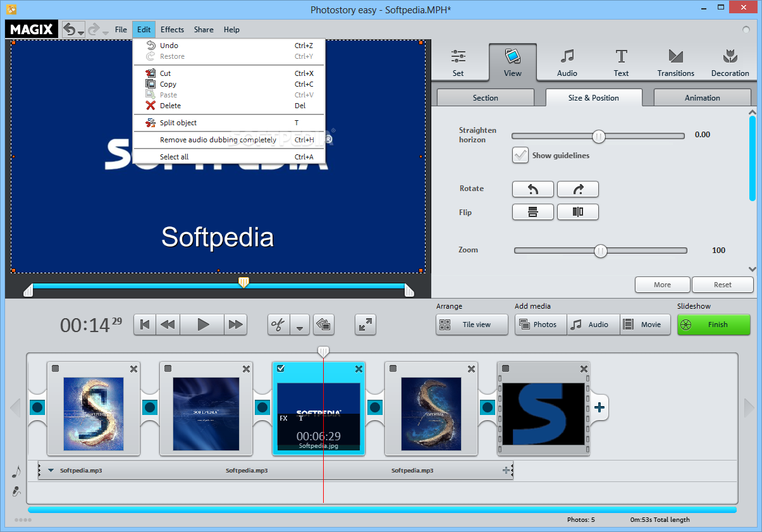The width and height of the screenshot is (762, 532).
Task: Open the File menu
Action: (x=121, y=29)
